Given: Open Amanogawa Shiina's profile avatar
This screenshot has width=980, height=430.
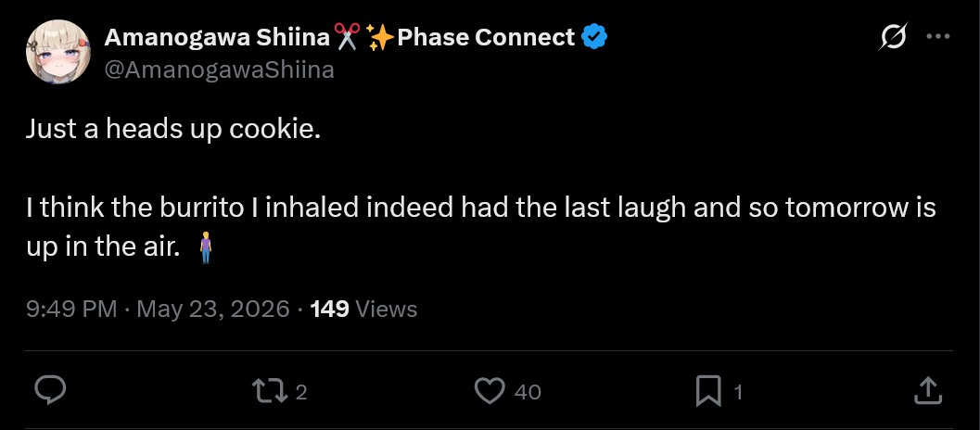Looking at the screenshot, I should (58, 52).
